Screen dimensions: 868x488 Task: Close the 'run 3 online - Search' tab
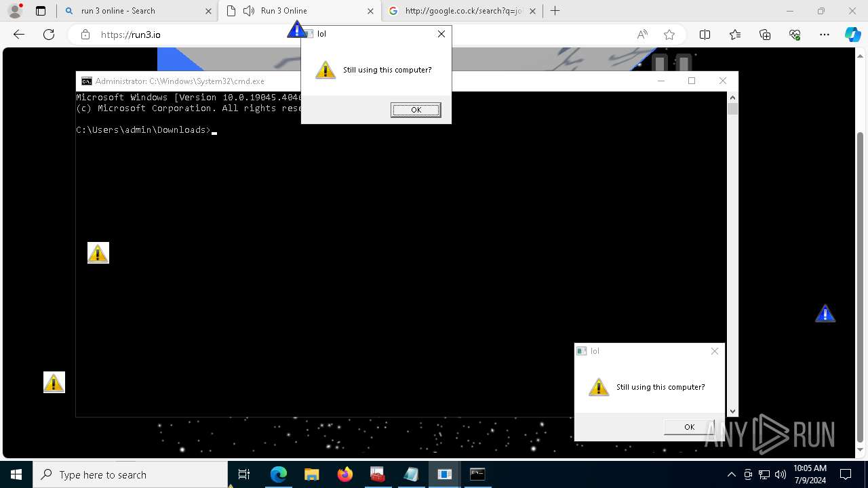click(208, 11)
